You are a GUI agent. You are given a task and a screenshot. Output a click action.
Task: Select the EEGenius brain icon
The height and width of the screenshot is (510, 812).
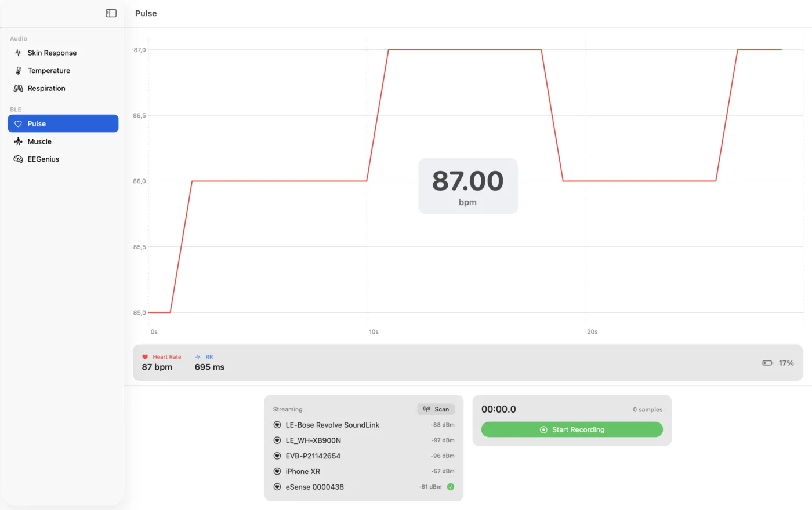(18, 159)
